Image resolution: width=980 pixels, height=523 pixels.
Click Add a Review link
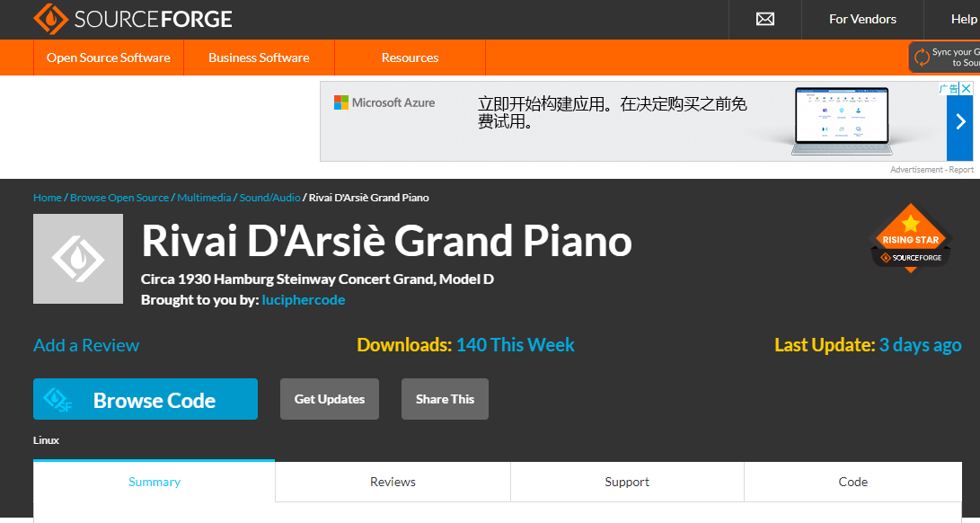(x=86, y=345)
